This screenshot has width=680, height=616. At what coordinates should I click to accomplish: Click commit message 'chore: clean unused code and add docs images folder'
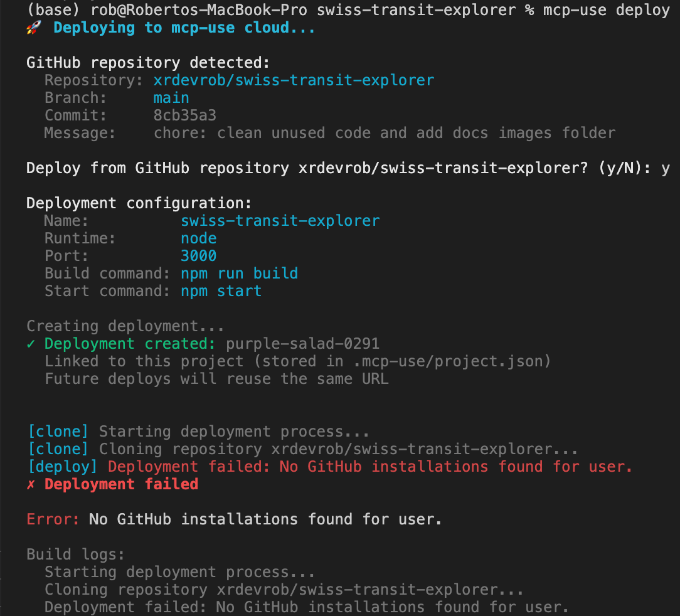[x=385, y=133]
